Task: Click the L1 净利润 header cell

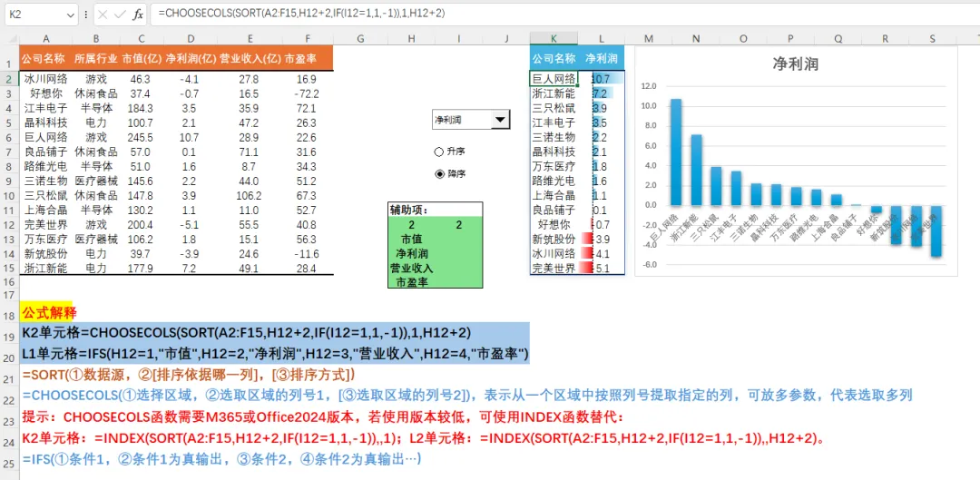Action: pyautogui.click(x=602, y=59)
